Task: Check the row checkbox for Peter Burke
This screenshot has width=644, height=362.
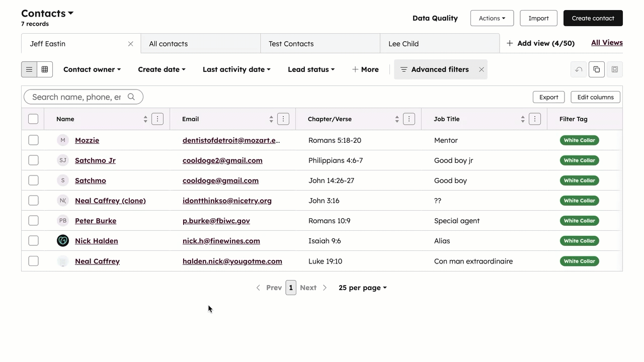Action: [x=33, y=220]
